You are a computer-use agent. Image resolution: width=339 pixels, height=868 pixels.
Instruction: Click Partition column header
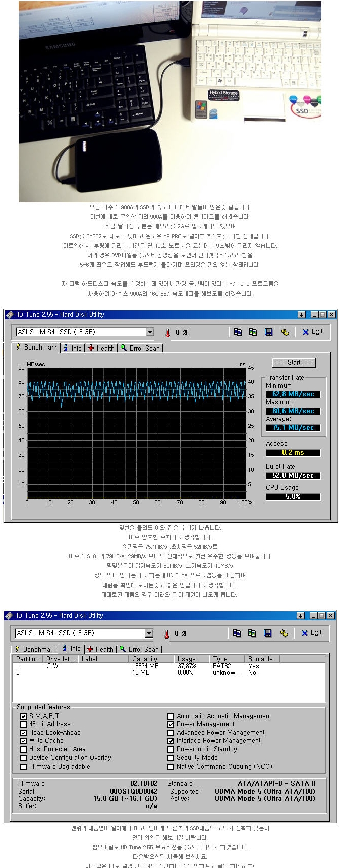[27, 659]
